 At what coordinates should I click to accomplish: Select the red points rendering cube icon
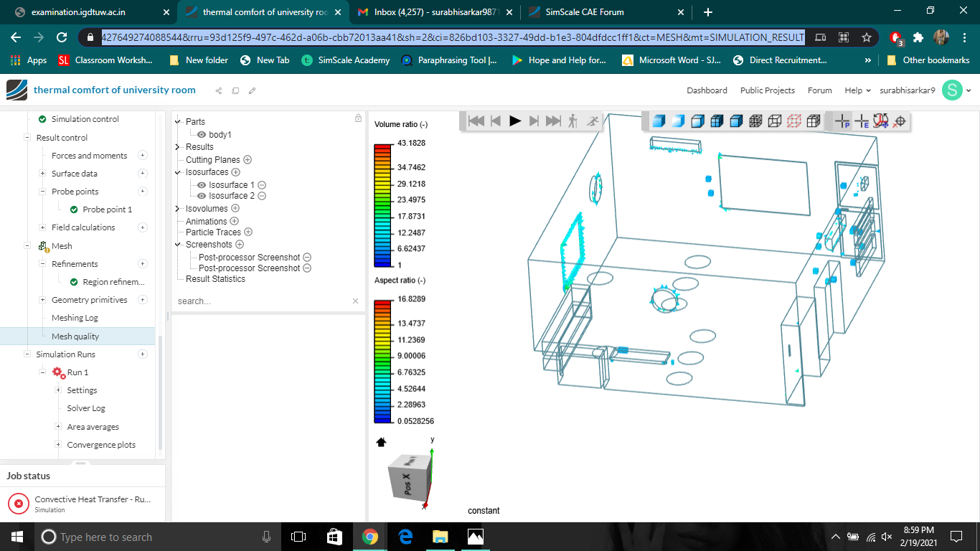point(793,122)
